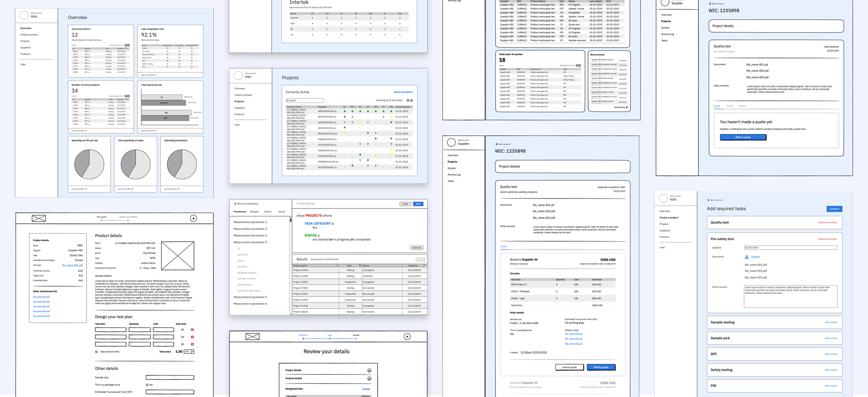The image size is (868, 397).
Task: Open the History tab
Action: 268,212
